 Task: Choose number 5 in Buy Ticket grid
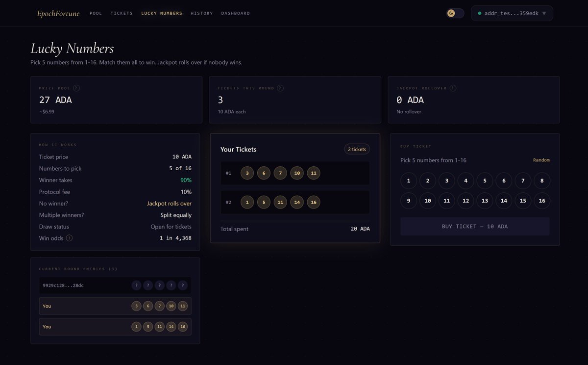tap(485, 181)
